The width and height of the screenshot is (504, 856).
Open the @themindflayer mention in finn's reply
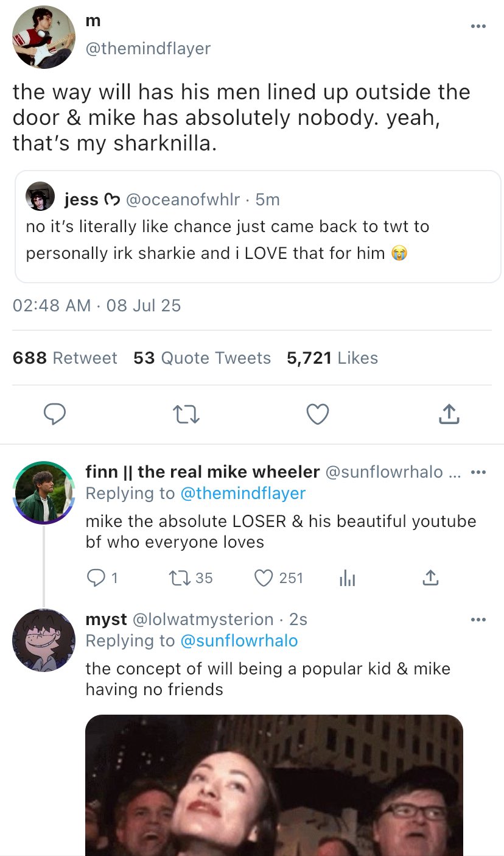click(242, 493)
